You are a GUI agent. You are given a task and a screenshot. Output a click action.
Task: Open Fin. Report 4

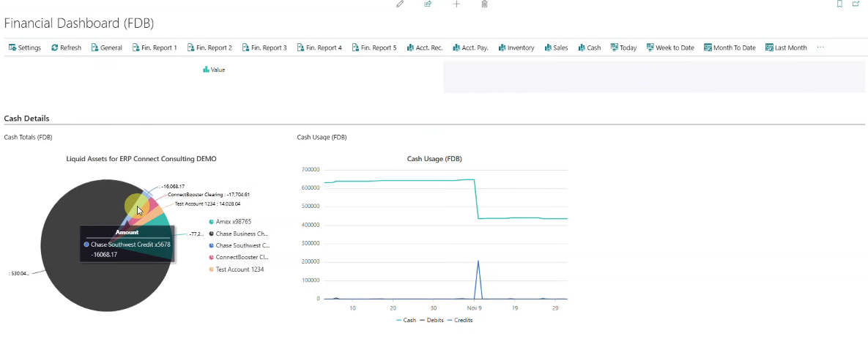tap(319, 48)
